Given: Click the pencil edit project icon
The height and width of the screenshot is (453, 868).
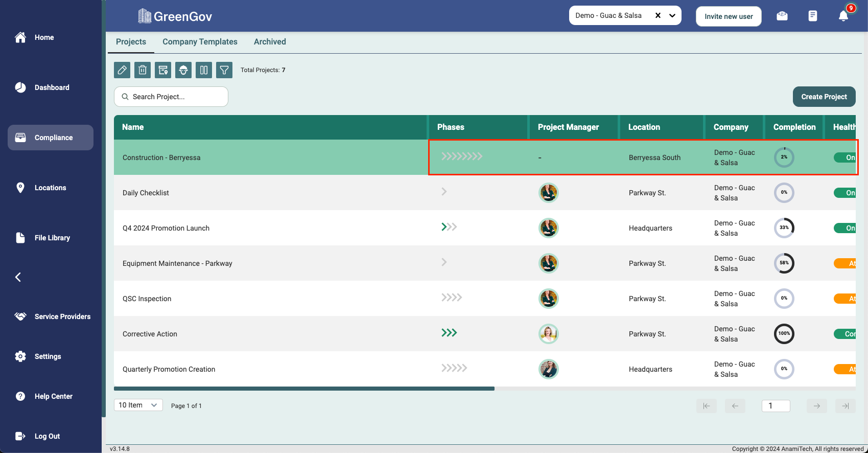Looking at the screenshot, I should (x=122, y=70).
